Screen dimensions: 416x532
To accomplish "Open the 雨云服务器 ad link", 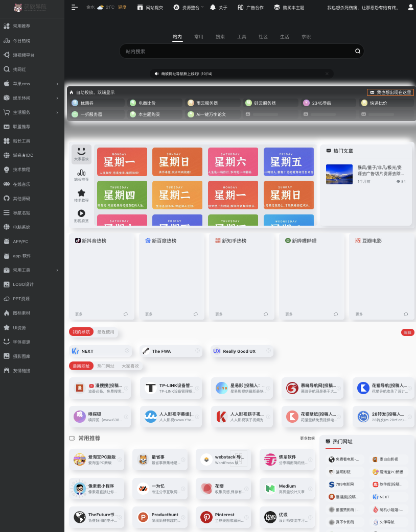I will 213,103.
